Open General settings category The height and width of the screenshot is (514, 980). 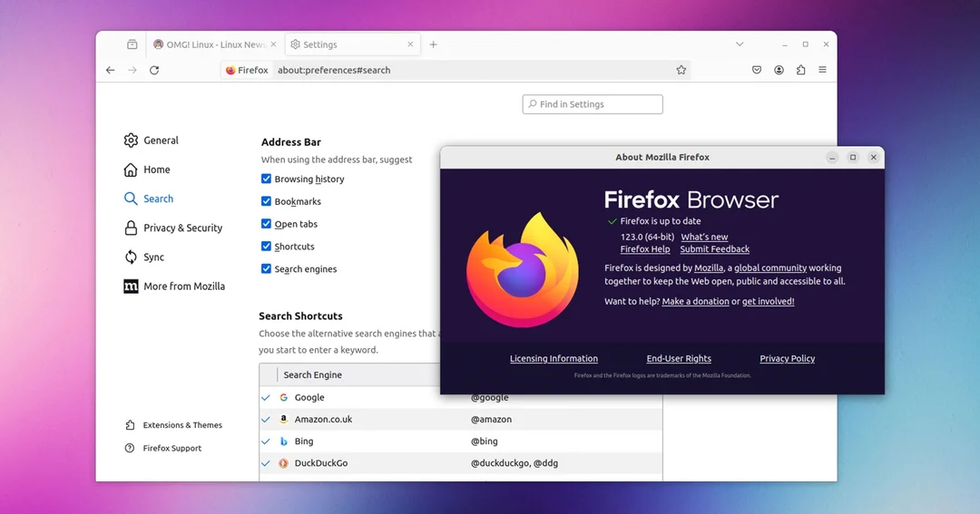tap(152, 141)
